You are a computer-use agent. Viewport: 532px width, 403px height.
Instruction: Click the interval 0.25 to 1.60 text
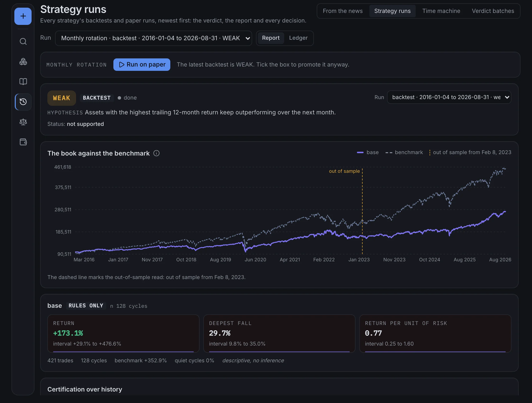[x=389, y=344]
